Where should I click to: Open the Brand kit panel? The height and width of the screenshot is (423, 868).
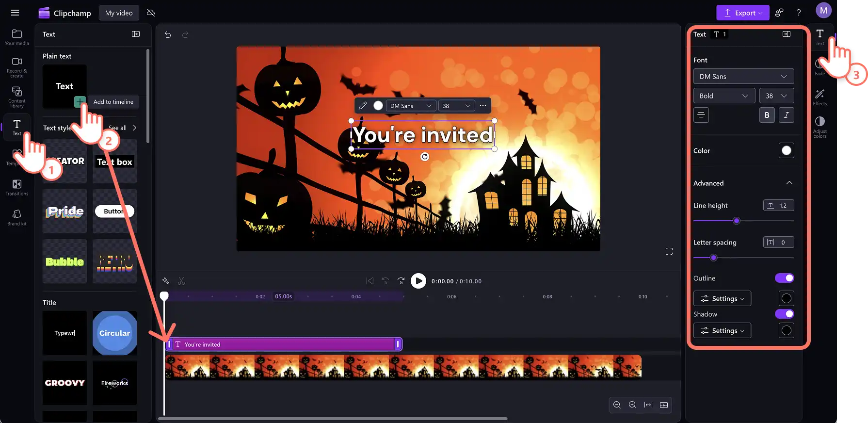click(x=17, y=217)
